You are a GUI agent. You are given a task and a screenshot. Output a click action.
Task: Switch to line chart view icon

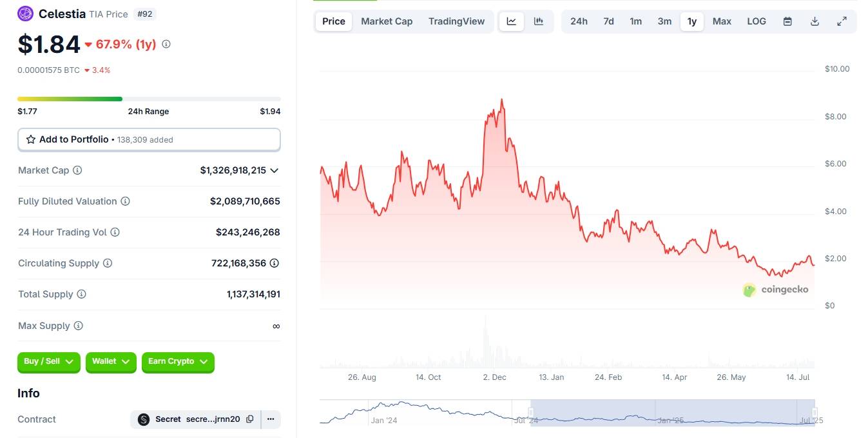pyautogui.click(x=512, y=21)
